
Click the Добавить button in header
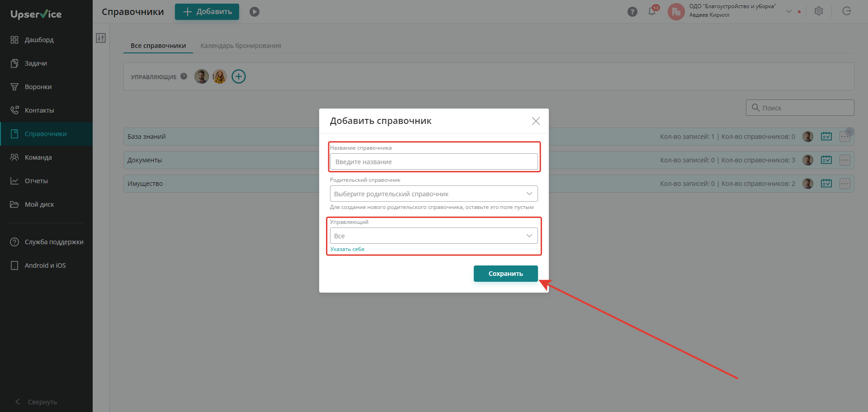pos(207,12)
